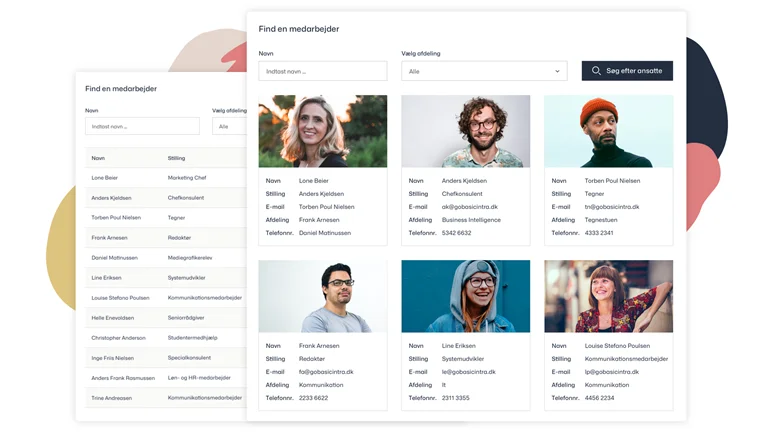The image size is (768, 432).
Task: Select the Helle Enevoldsen row in the list
Action: point(166,318)
